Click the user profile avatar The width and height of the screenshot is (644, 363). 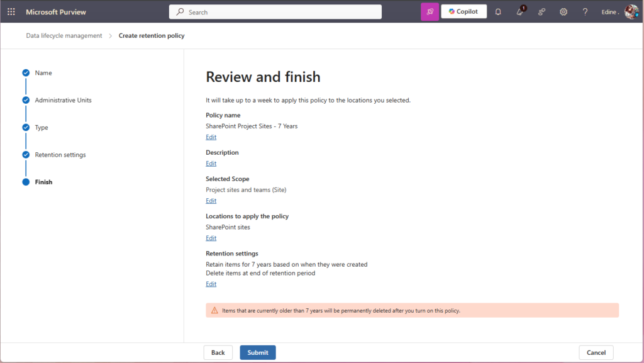coord(631,11)
